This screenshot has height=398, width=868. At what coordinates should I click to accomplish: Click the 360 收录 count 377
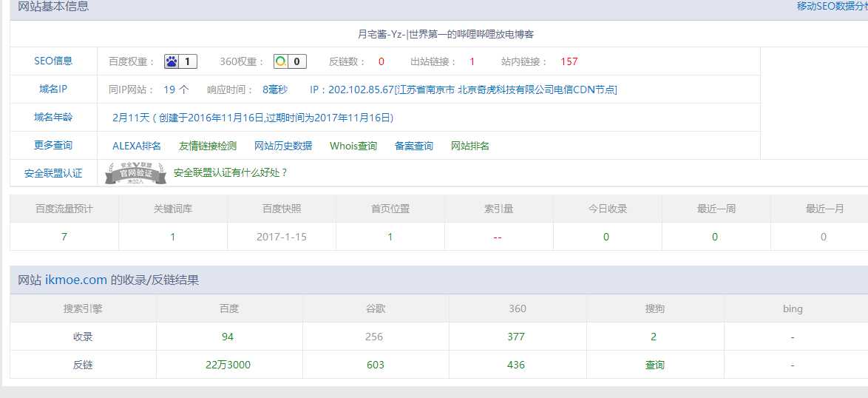pos(516,337)
